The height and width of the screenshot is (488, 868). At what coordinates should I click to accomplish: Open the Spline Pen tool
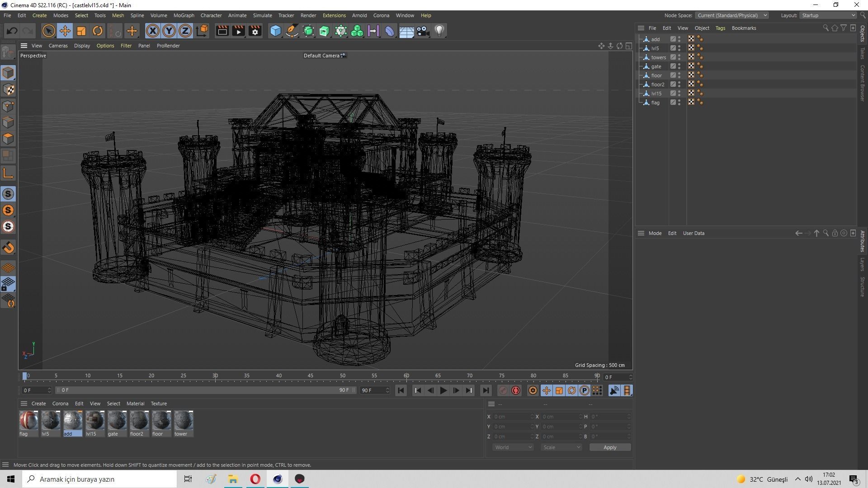(x=292, y=31)
